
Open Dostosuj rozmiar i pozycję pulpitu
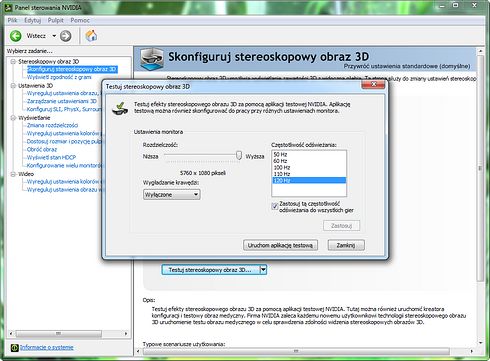64,141
